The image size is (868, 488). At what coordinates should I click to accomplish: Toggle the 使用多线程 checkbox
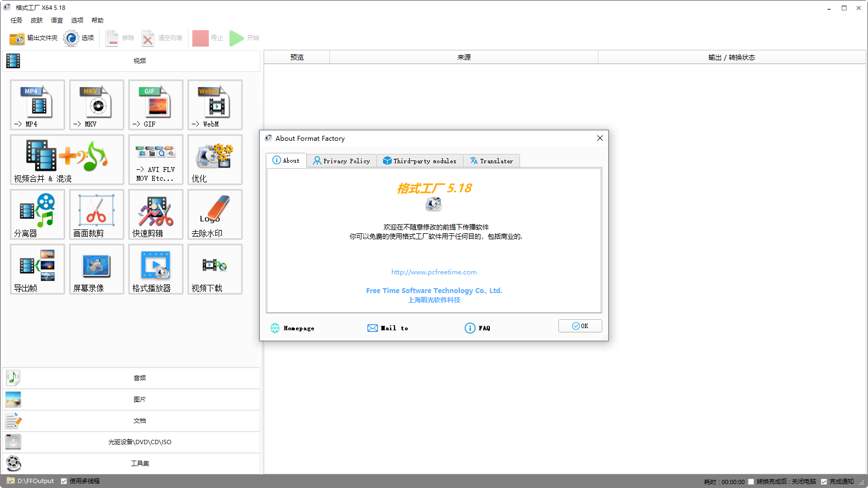tap(64, 481)
